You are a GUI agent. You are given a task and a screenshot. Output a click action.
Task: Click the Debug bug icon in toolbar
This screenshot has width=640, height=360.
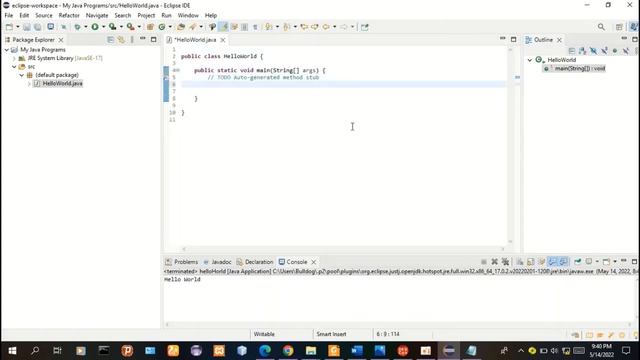pyautogui.click(x=77, y=27)
